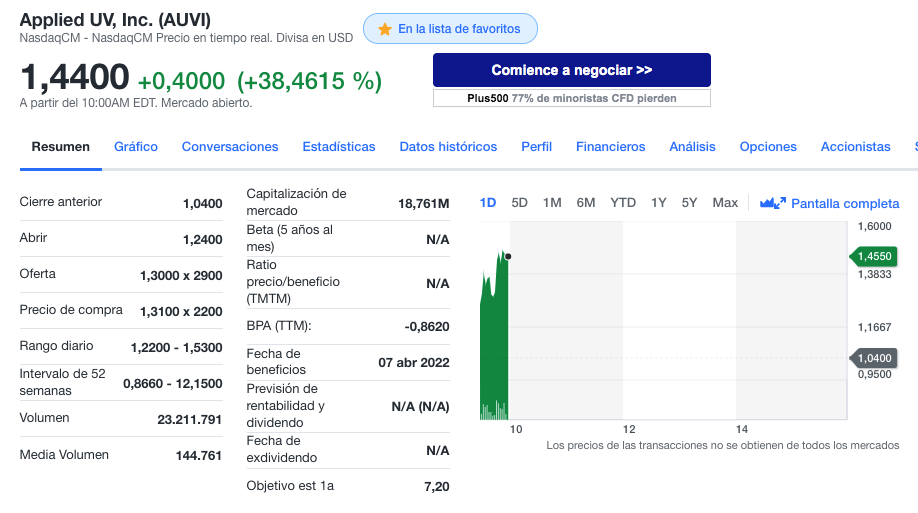Open the Análisis tab
Viewport: 918px width, 513px height.
(x=693, y=147)
